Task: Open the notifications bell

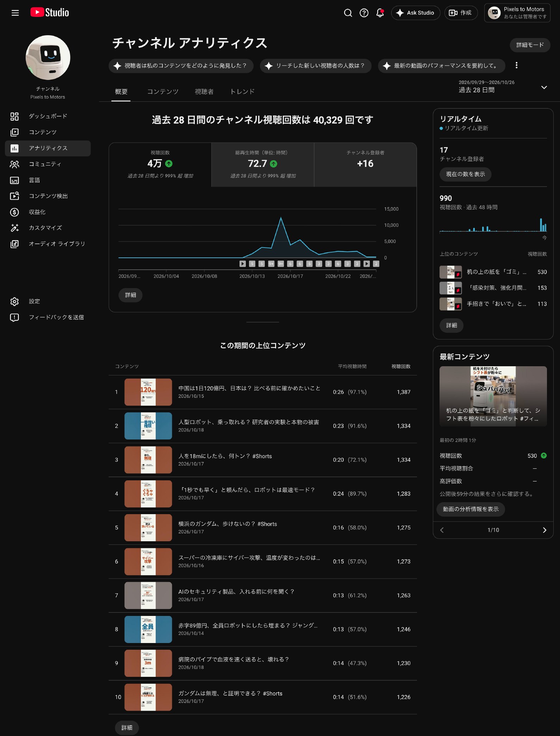Action: [x=380, y=13]
